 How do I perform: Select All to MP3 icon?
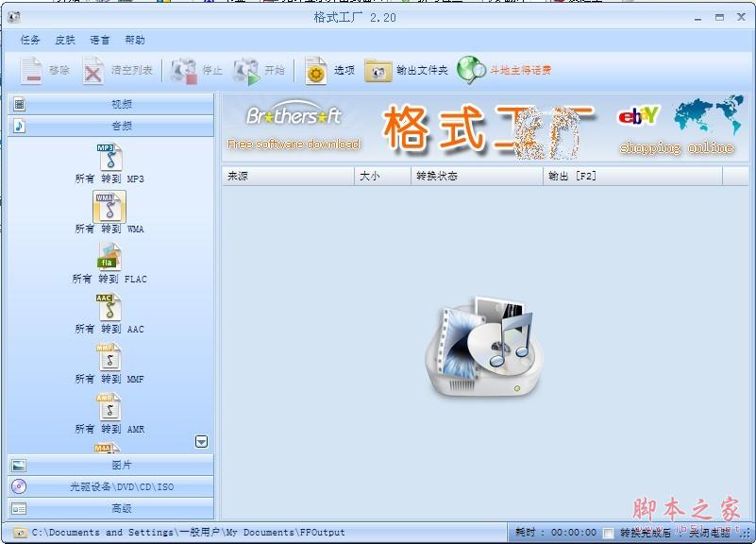(109, 157)
